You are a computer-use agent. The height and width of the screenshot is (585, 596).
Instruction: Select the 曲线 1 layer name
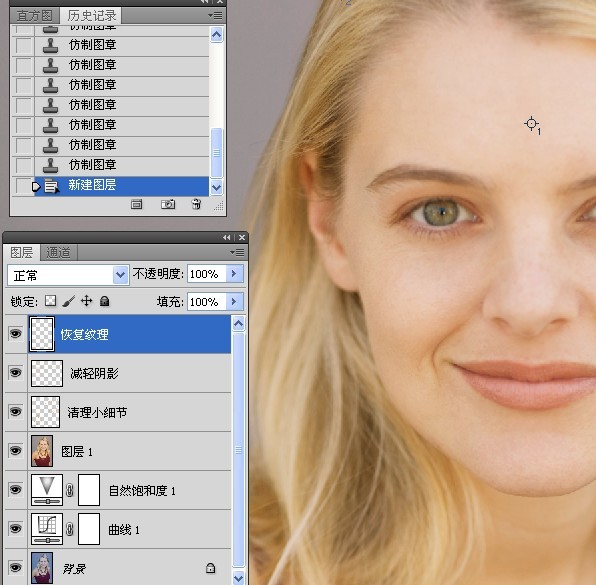click(124, 530)
